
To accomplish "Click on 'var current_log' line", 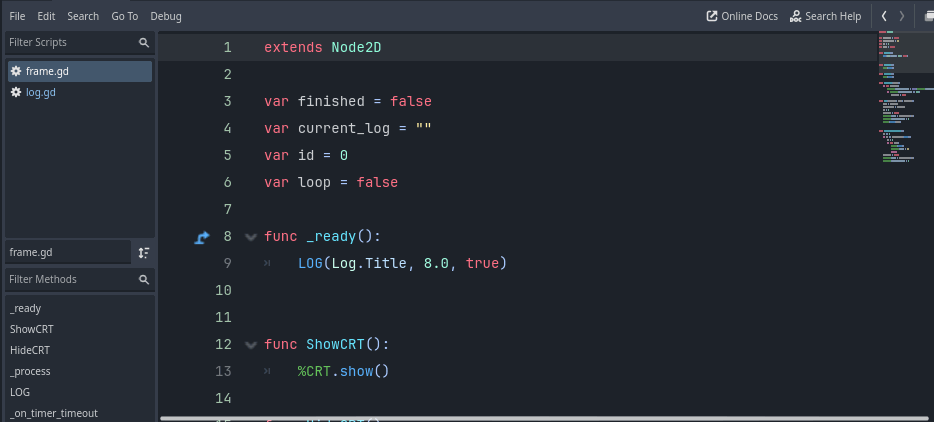I will pos(348,129).
